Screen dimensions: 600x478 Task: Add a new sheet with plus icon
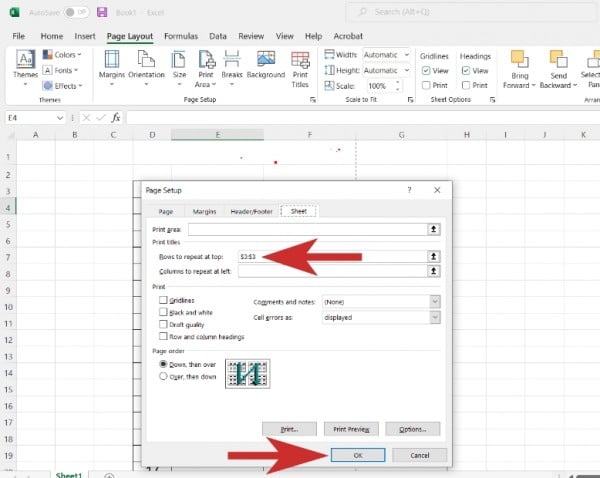(x=109, y=476)
